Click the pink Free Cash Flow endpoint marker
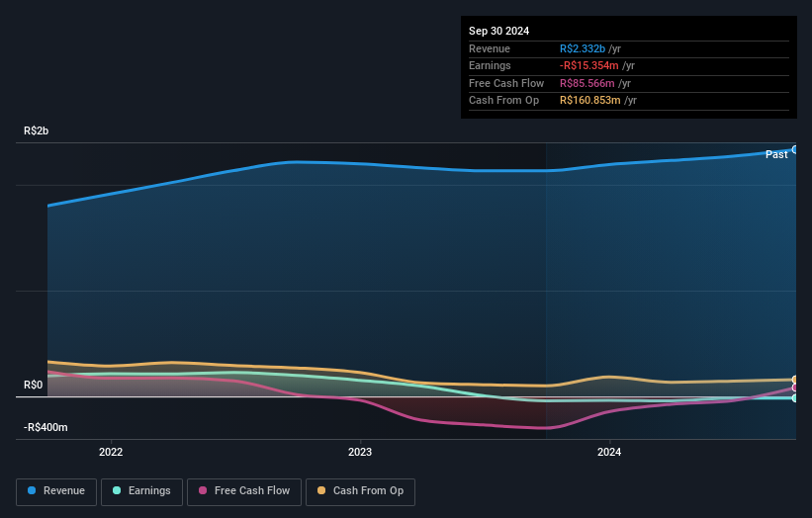Screen dimensions: 812x518 pyautogui.click(x=795, y=388)
